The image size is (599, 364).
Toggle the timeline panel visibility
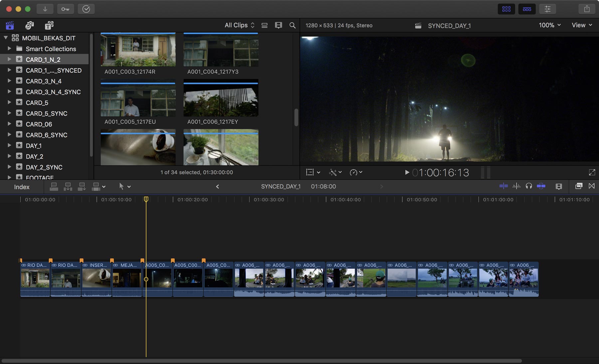point(527,9)
